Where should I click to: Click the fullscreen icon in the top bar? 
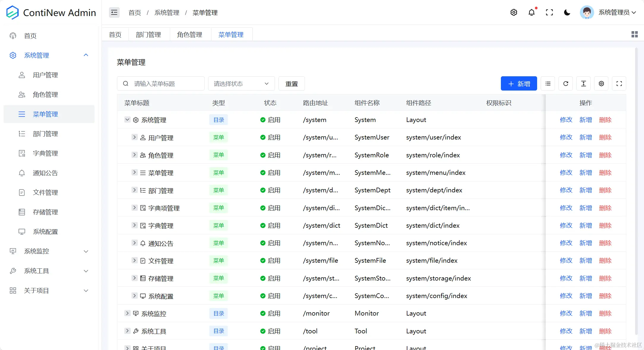[x=550, y=12]
